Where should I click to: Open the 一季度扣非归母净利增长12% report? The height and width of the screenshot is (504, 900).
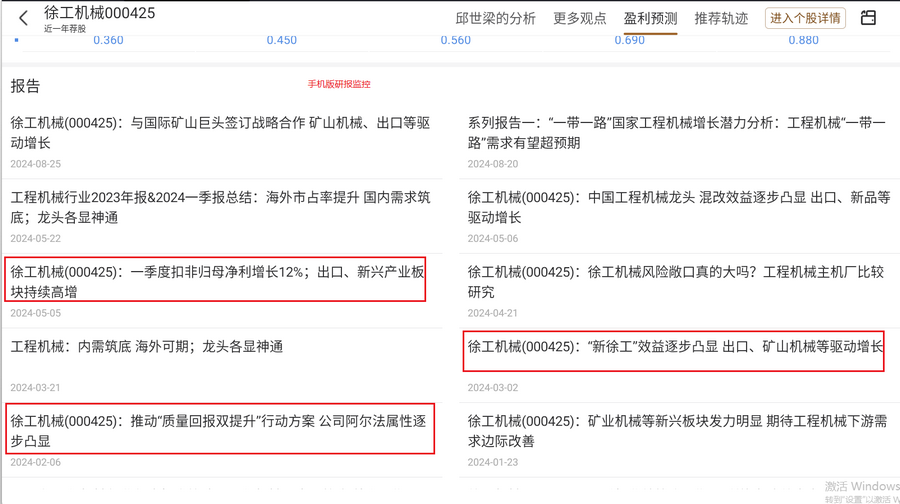point(217,282)
